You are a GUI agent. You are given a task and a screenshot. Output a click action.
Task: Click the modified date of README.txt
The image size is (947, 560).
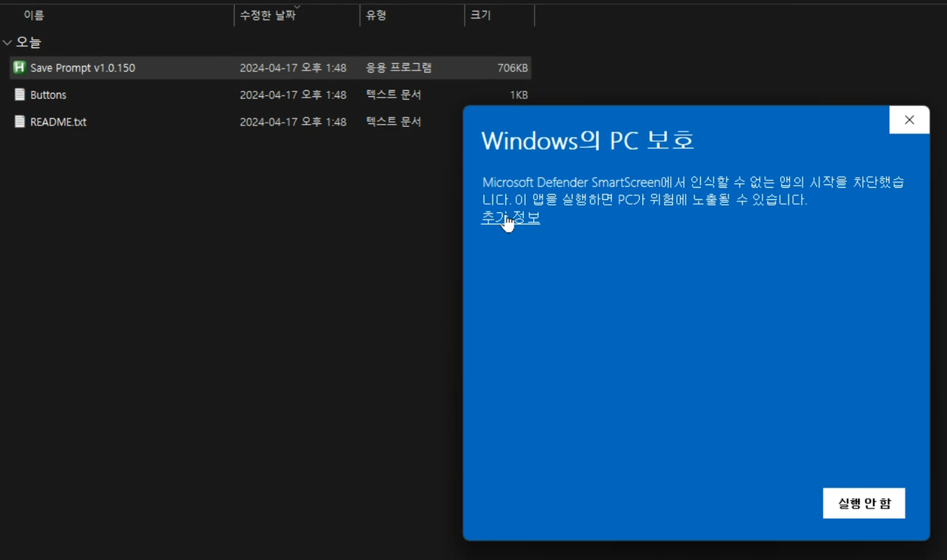[x=293, y=122]
